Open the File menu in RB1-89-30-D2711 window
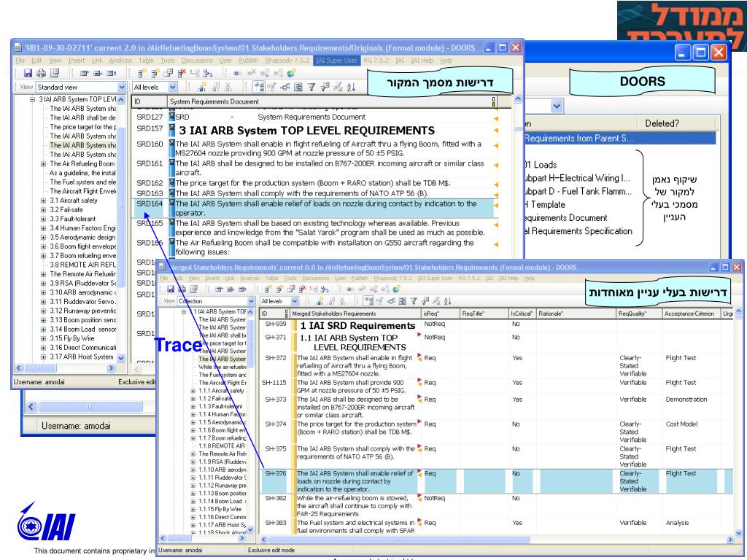 [x=20, y=61]
